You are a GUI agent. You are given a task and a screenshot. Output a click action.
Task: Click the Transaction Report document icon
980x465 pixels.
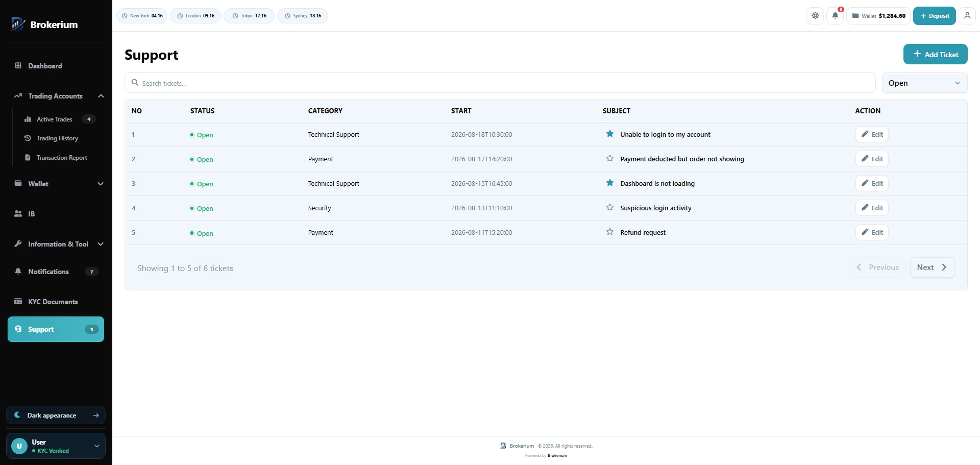point(28,158)
